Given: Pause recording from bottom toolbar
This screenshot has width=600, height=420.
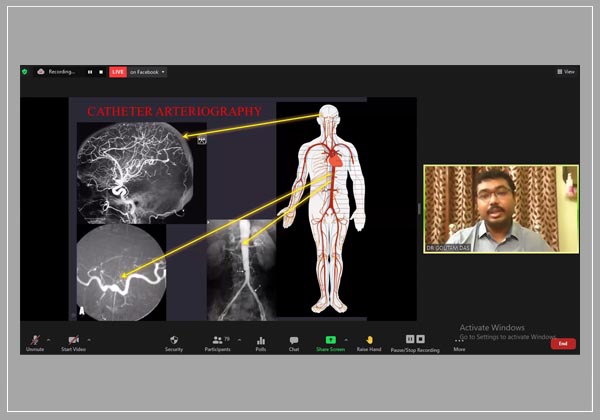Looking at the screenshot, I should (410, 339).
